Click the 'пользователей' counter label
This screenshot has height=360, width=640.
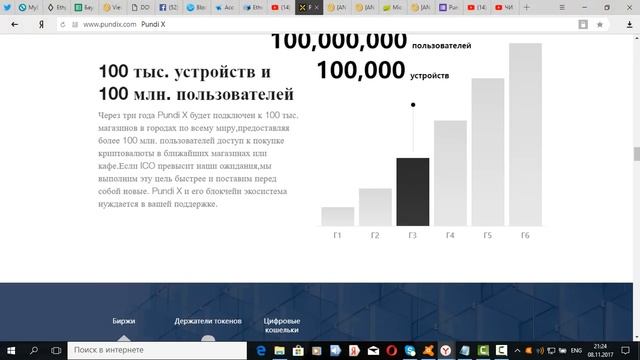click(x=442, y=46)
